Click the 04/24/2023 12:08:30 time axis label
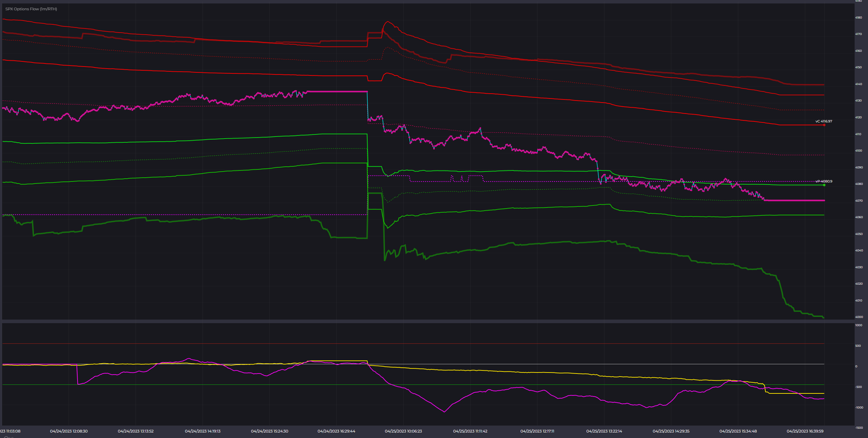This screenshot has height=438, width=868. coord(69,431)
